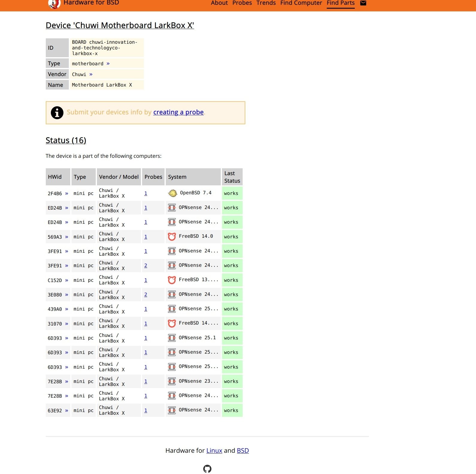Open probe count link for C152D row

(146, 280)
